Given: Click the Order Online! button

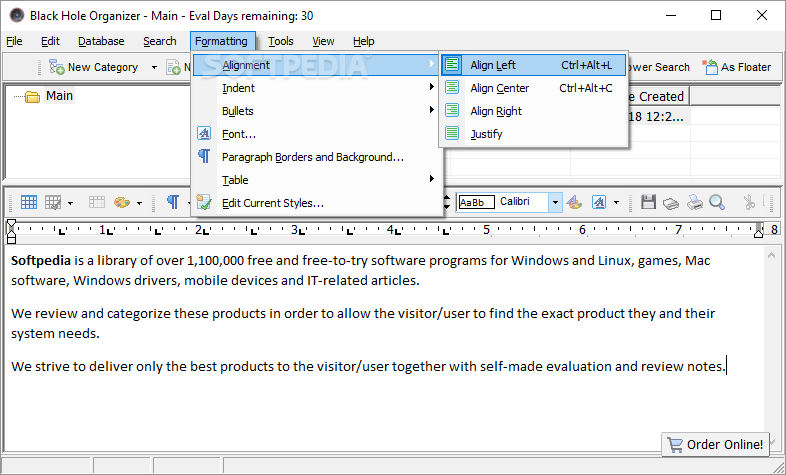Looking at the screenshot, I should click(715, 444).
